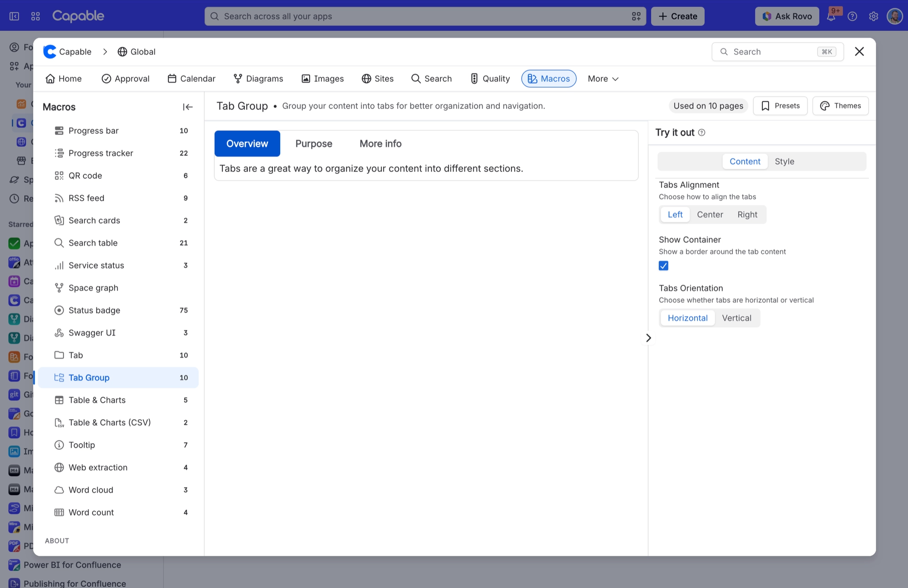This screenshot has width=908, height=588.
Task: Open the help question mark icon
Action: (x=852, y=16)
